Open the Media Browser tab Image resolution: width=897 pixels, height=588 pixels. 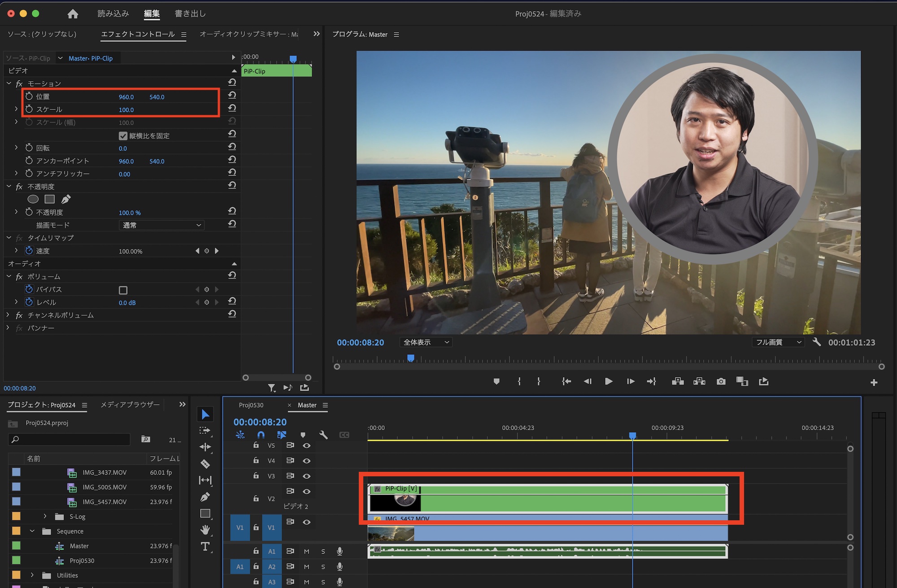130,405
